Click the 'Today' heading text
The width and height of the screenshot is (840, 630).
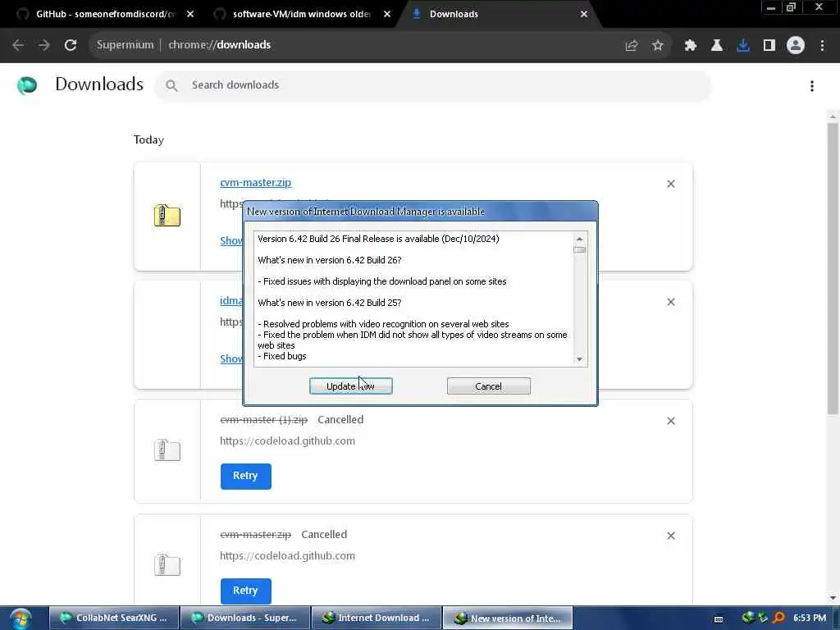point(148,139)
